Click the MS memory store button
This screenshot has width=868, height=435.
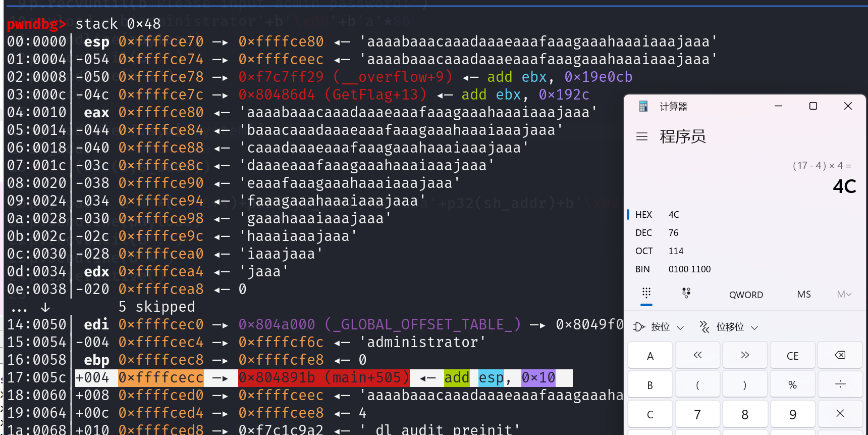(804, 294)
